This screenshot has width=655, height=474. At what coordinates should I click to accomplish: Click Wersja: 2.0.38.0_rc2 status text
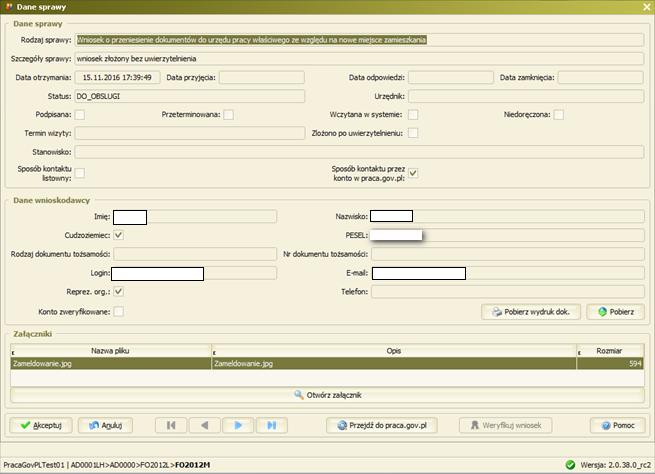[615, 465]
